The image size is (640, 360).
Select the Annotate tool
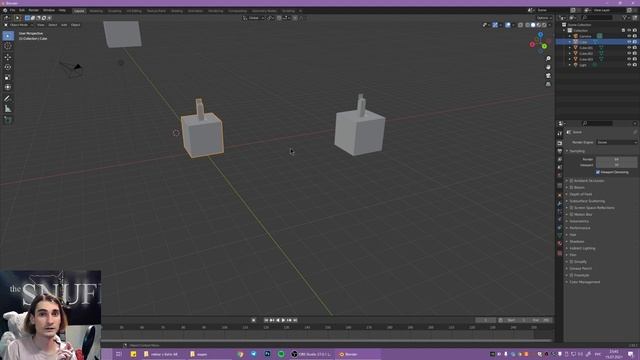[x=8, y=98]
